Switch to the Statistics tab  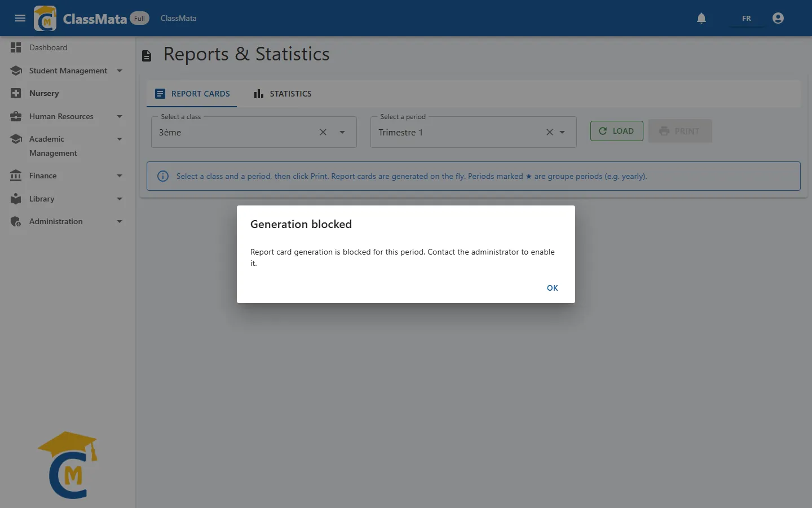pyautogui.click(x=283, y=94)
